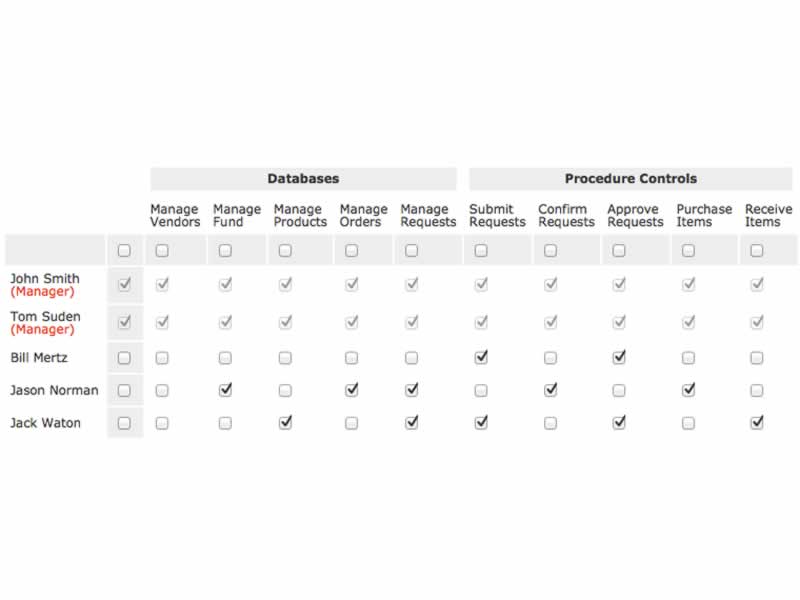Toggle select-all for Approve Requests column

click(619, 251)
